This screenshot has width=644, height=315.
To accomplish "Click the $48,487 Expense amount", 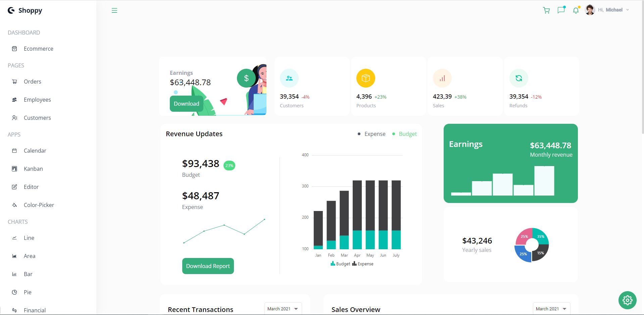I will click(x=201, y=196).
